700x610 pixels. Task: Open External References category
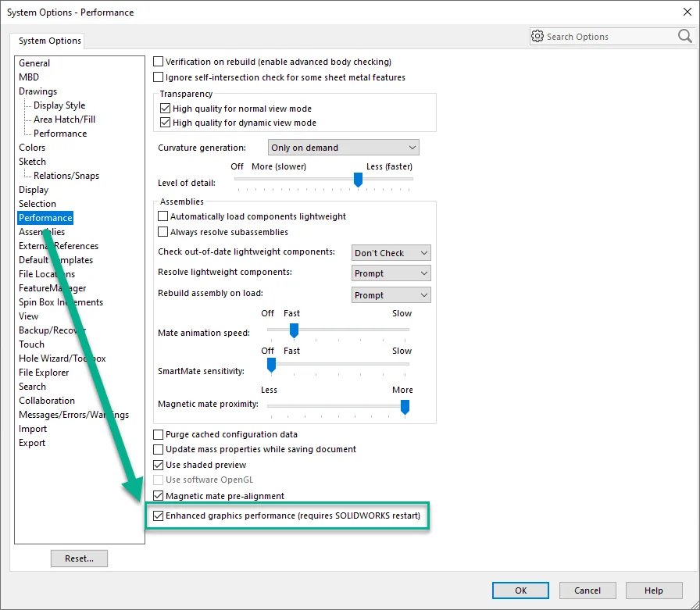tap(59, 246)
